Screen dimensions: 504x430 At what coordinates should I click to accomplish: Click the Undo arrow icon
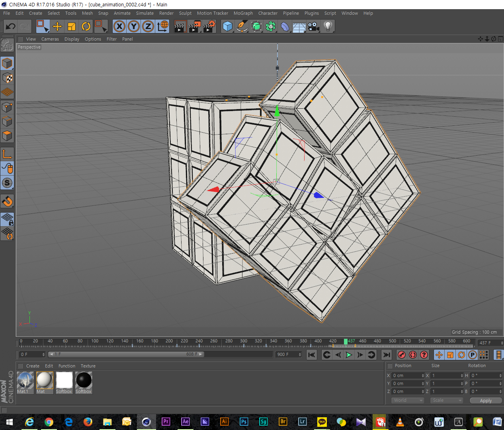pos(11,27)
